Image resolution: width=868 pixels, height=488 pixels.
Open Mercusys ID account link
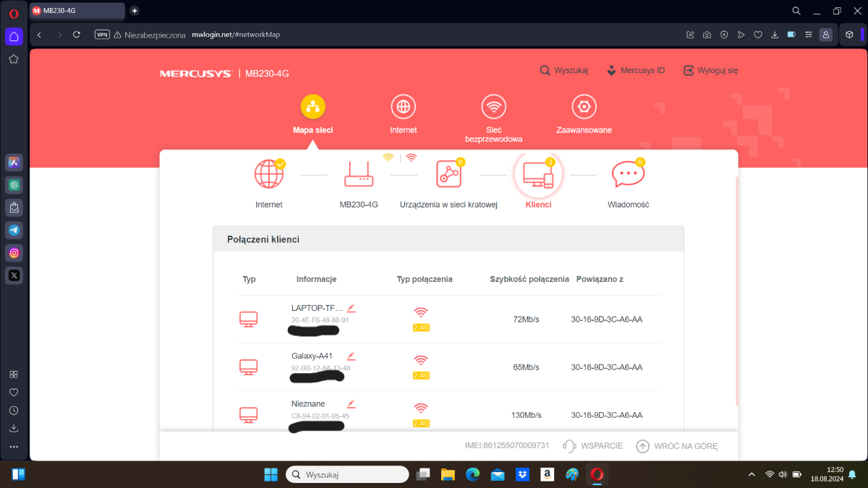(x=635, y=71)
